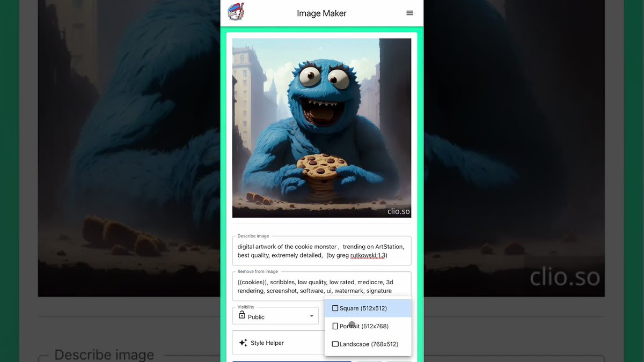Viewport: 644px width, 362px height.
Task: Click the Style Helper sparkles icon
Action: (x=244, y=342)
